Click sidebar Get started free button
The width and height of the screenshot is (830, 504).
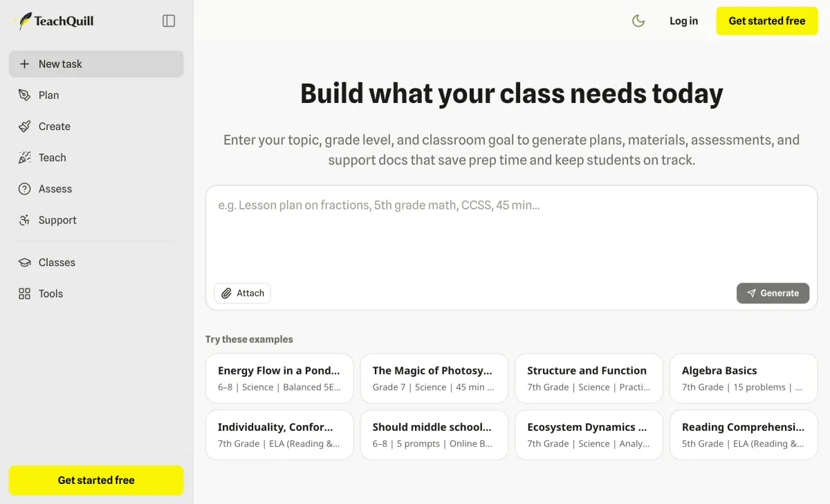tap(96, 480)
